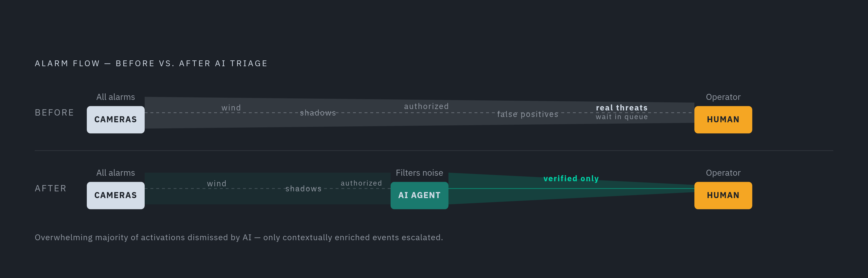The width and height of the screenshot is (868, 278).
Task: Click the 'wait in queue' label
Action: [x=622, y=117]
